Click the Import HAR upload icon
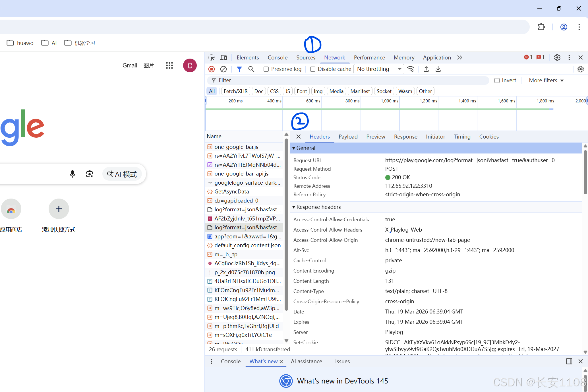 tap(426, 69)
